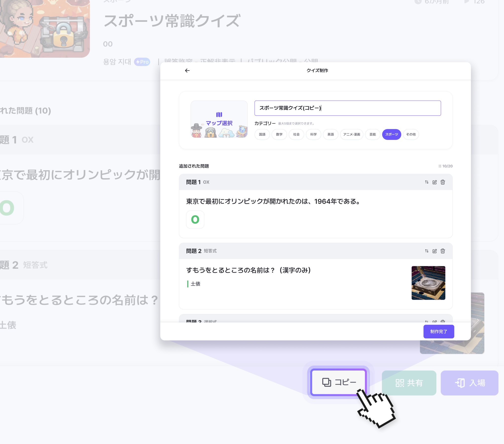Click edit pencil icon for 問題 1
The width and height of the screenshot is (504, 444).
[x=435, y=182]
